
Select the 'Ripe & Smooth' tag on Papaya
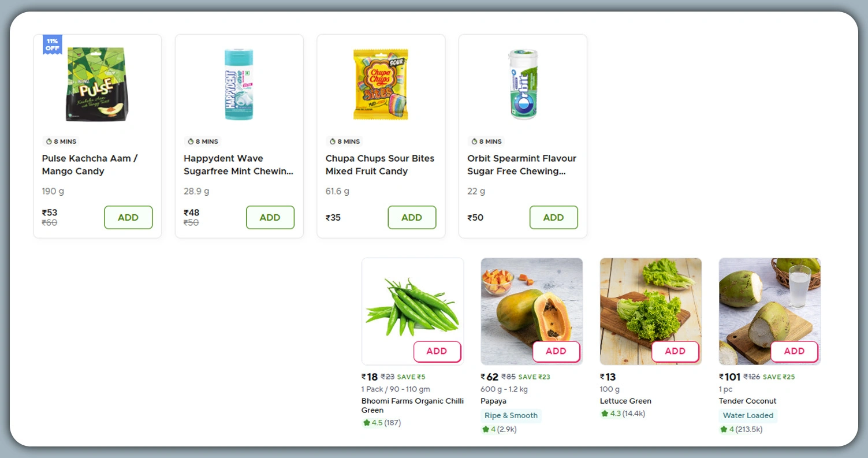pos(511,415)
